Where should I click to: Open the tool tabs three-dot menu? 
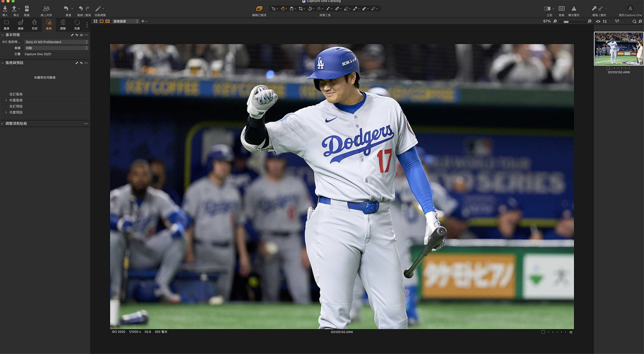87,24
